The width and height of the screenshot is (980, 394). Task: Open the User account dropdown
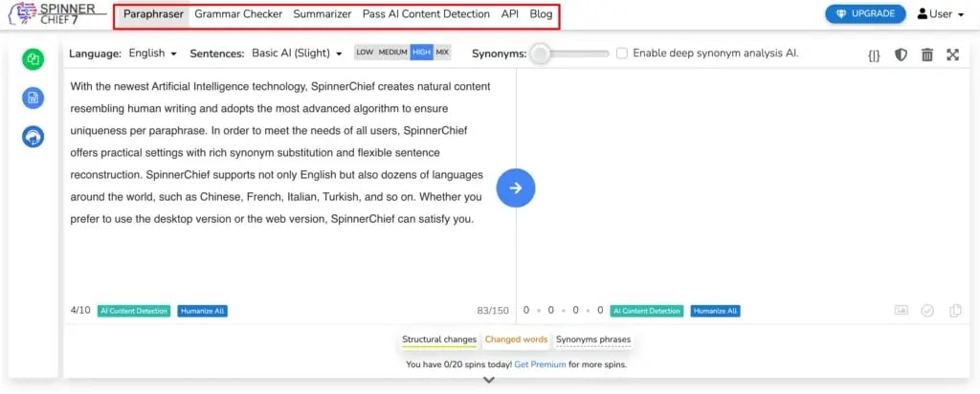(940, 14)
